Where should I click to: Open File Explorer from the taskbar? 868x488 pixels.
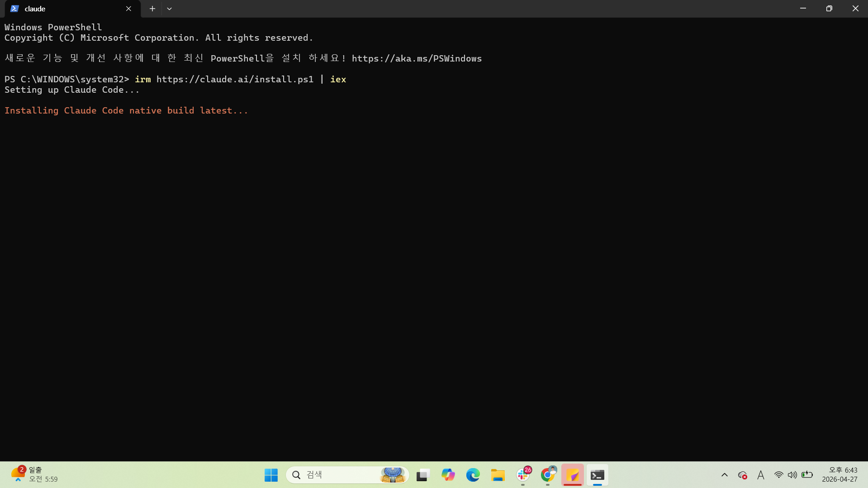coord(498,475)
